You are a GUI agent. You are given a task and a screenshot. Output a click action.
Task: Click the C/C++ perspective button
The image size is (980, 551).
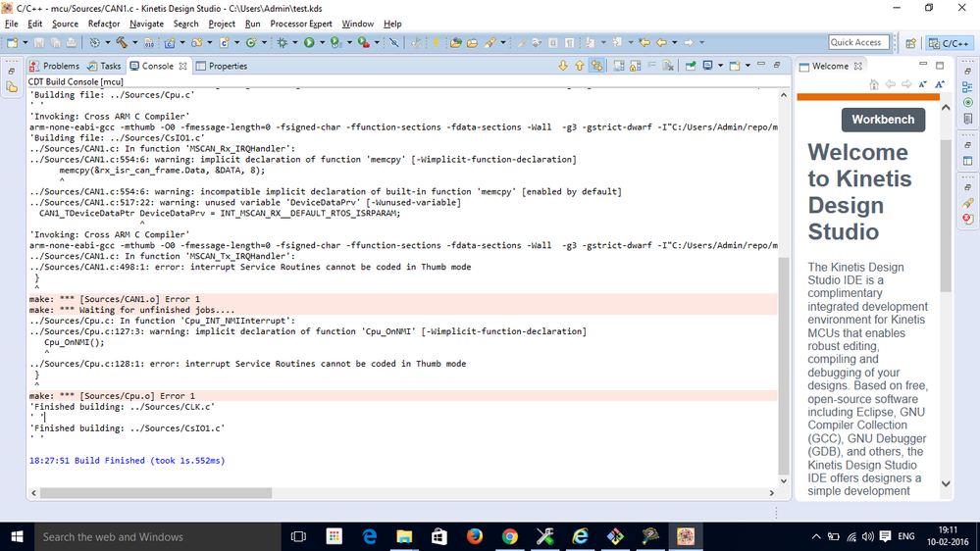(949, 43)
